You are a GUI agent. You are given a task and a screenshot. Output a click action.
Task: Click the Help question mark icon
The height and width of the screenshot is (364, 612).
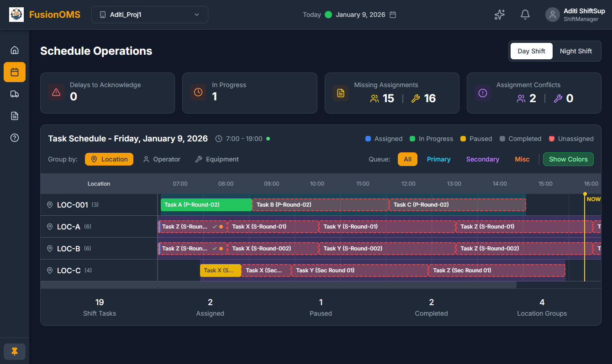[14, 137]
